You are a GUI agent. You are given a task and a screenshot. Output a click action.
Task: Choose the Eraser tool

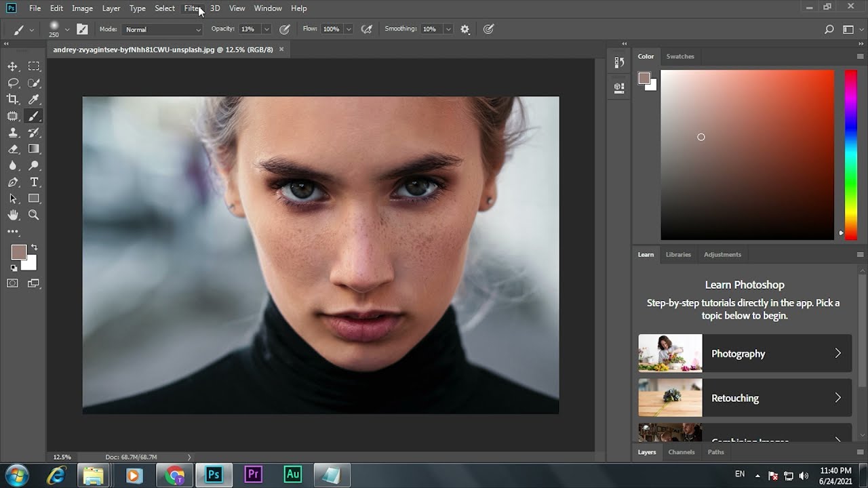point(13,149)
